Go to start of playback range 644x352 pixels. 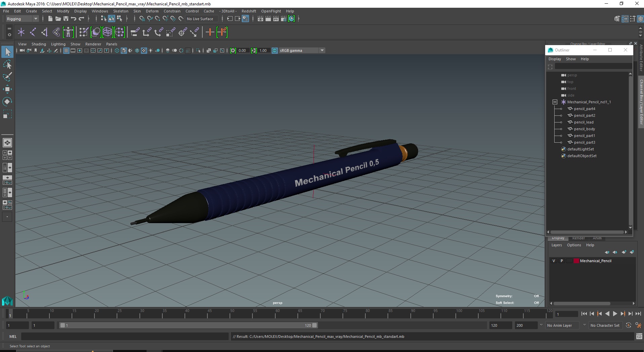click(x=584, y=314)
